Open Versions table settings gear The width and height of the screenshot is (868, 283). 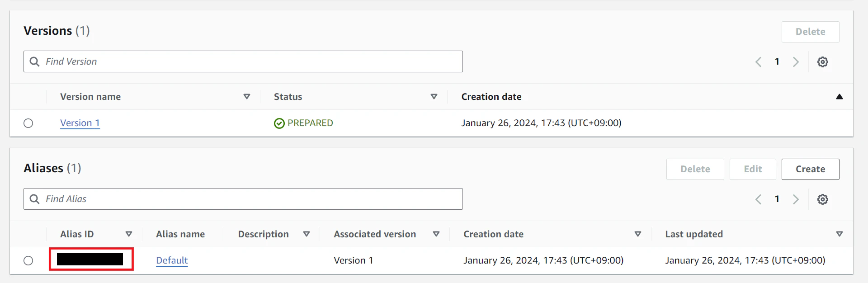(822, 62)
